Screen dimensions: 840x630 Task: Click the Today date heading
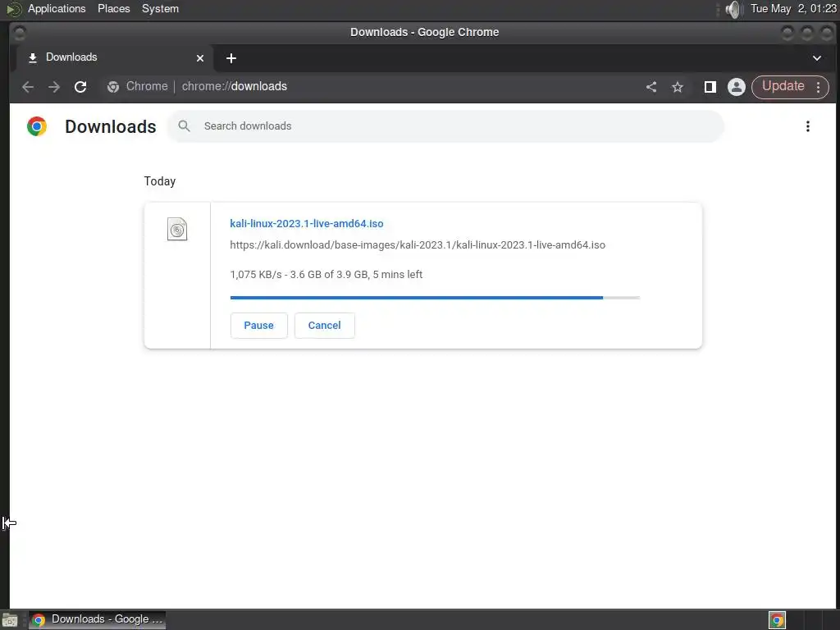coord(160,181)
